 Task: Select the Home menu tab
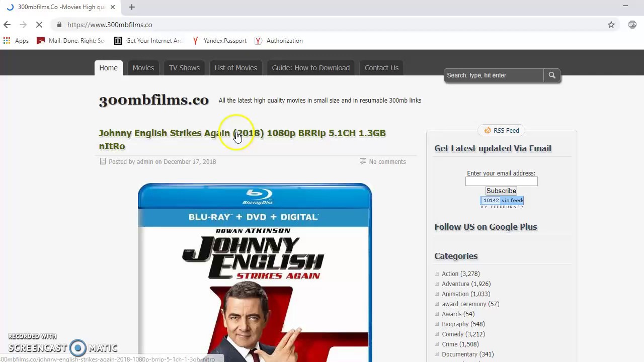point(108,68)
